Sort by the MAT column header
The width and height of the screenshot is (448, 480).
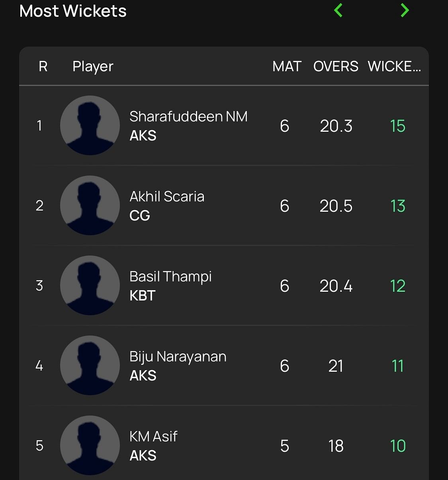point(287,66)
